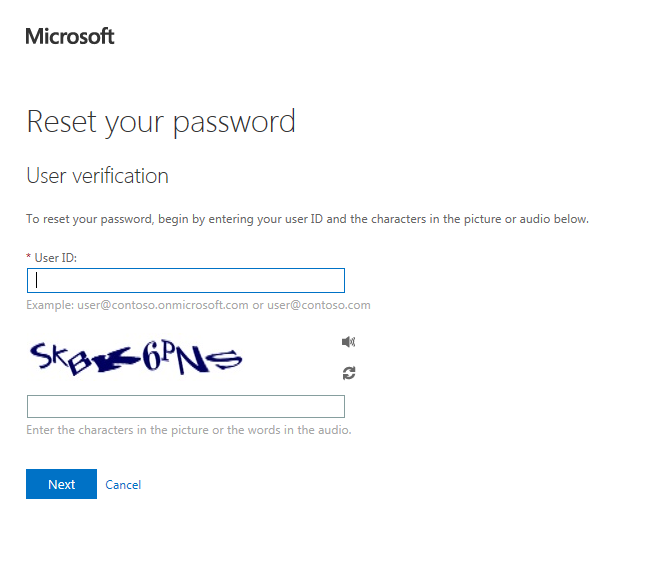Click the "User verification" subheading
Image resolution: width=652 pixels, height=583 pixels.
98,176
